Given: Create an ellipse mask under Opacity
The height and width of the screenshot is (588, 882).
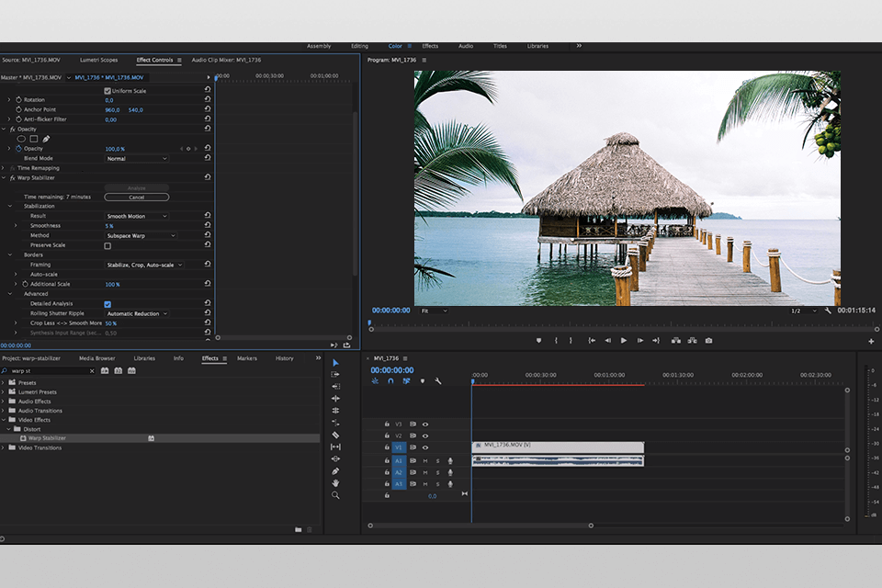Looking at the screenshot, I should coord(21,139).
